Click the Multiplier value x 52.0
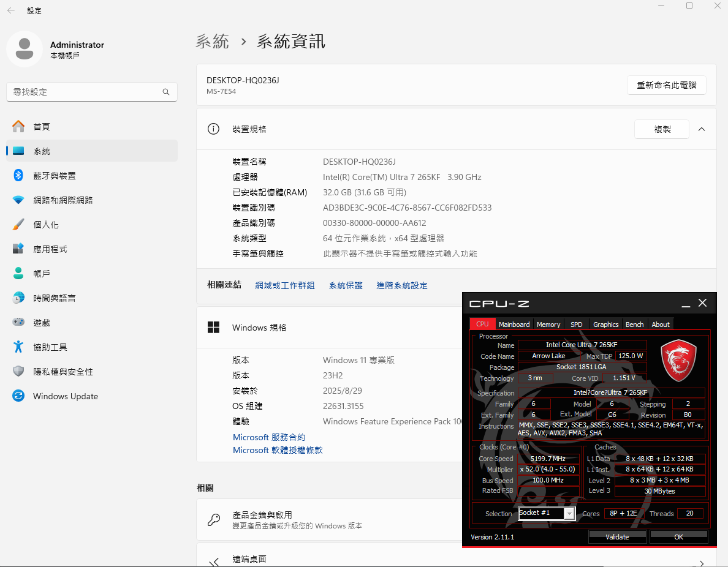 (x=548, y=469)
